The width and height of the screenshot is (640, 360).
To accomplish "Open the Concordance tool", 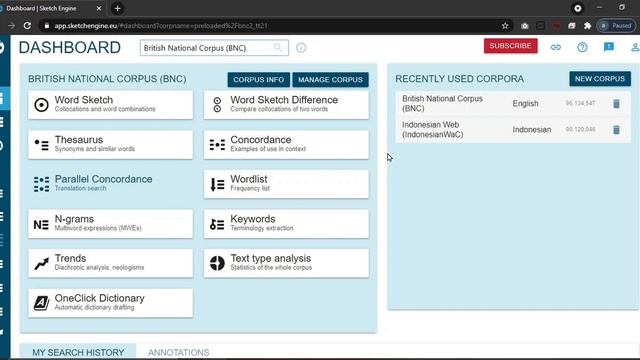I will (286, 144).
